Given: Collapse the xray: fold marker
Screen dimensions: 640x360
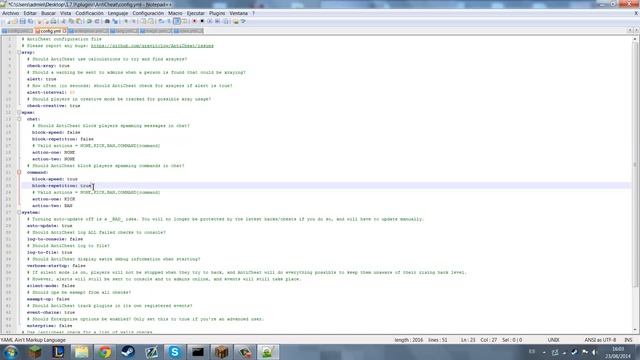Looking at the screenshot, I should point(19,52).
